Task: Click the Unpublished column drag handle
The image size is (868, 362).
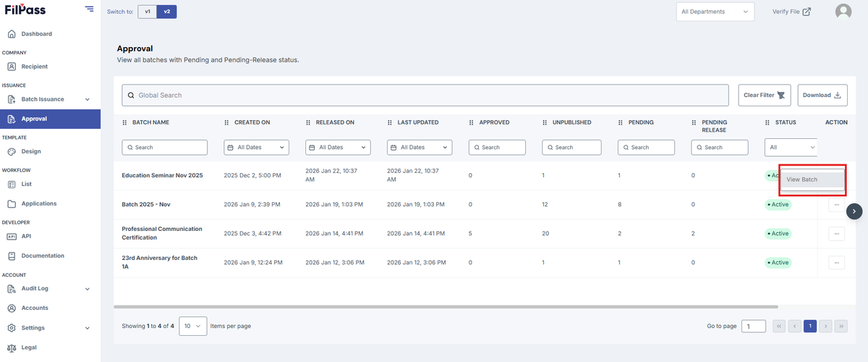Action: [x=545, y=122]
